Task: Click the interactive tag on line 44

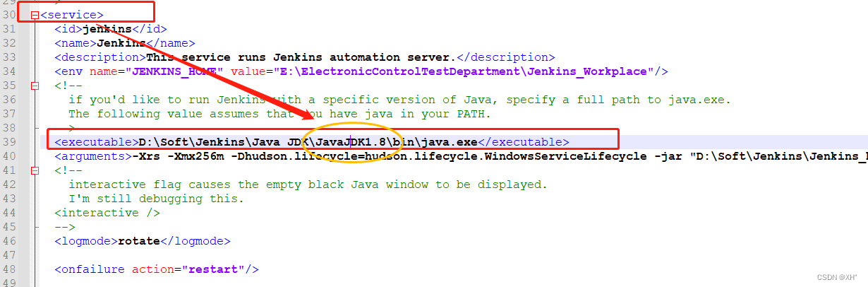Action: [107, 213]
